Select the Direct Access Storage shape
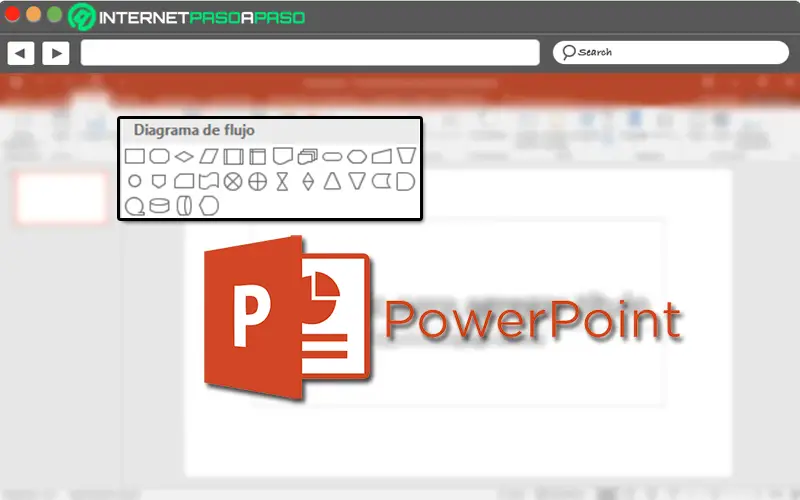Screen dimensions: 800x500 click(184, 206)
